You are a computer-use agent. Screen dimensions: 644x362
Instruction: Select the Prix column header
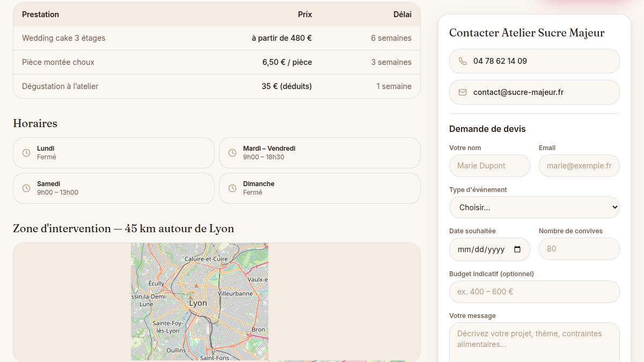click(x=305, y=14)
